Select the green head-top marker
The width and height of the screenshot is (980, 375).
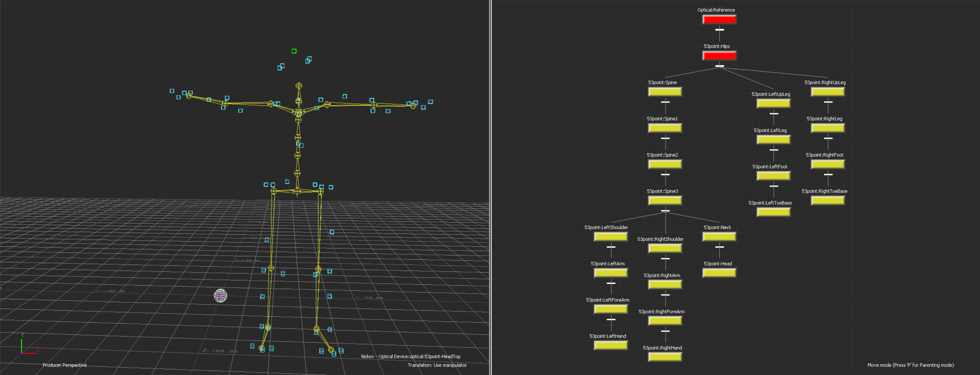[x=294, y=51]
